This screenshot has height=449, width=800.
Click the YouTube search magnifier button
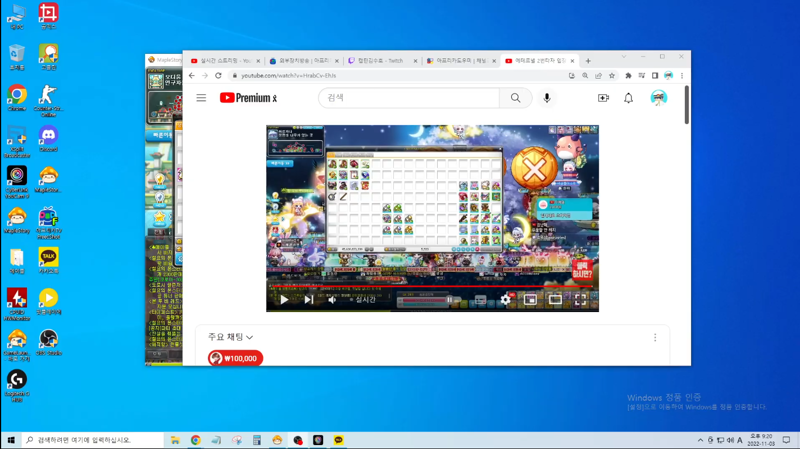click(515, 98)
